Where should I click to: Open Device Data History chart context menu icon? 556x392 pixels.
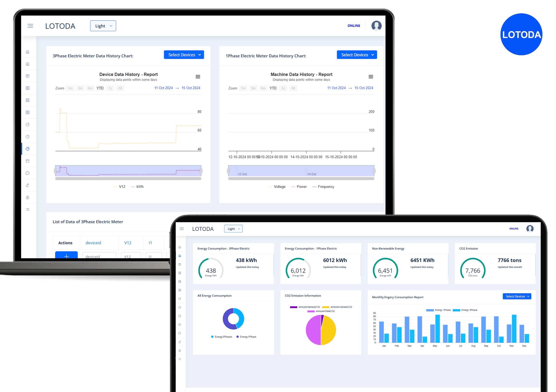click(198, 77)
